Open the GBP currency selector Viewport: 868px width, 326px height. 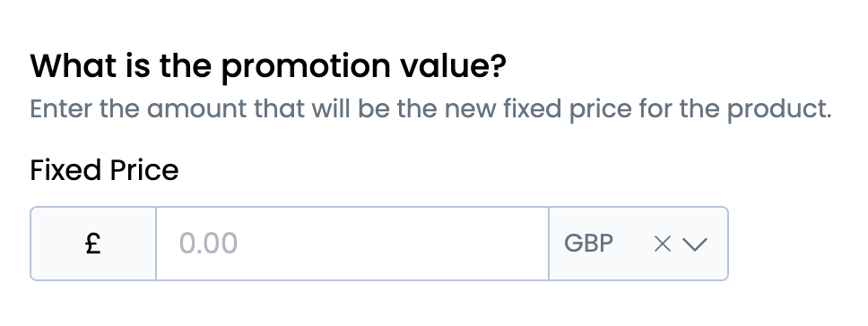638,244
